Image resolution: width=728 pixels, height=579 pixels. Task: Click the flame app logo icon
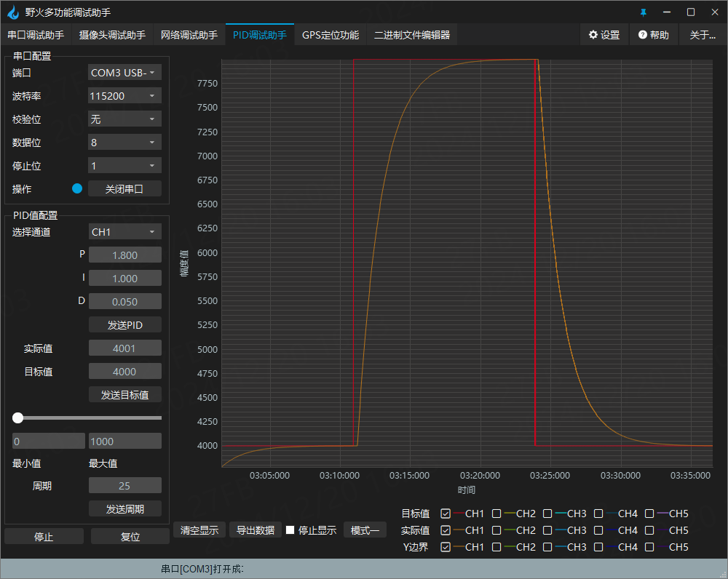13,12
